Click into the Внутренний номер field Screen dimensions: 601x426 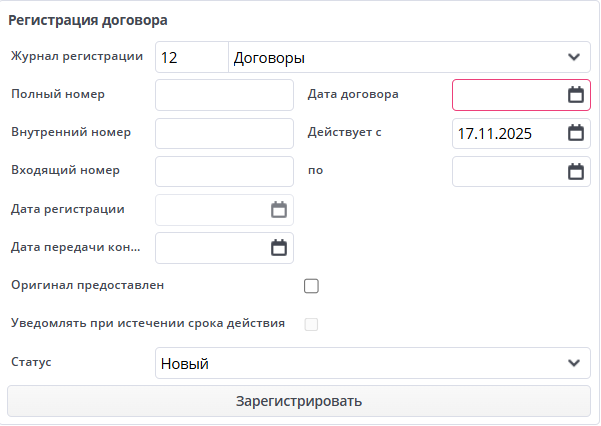225,133
